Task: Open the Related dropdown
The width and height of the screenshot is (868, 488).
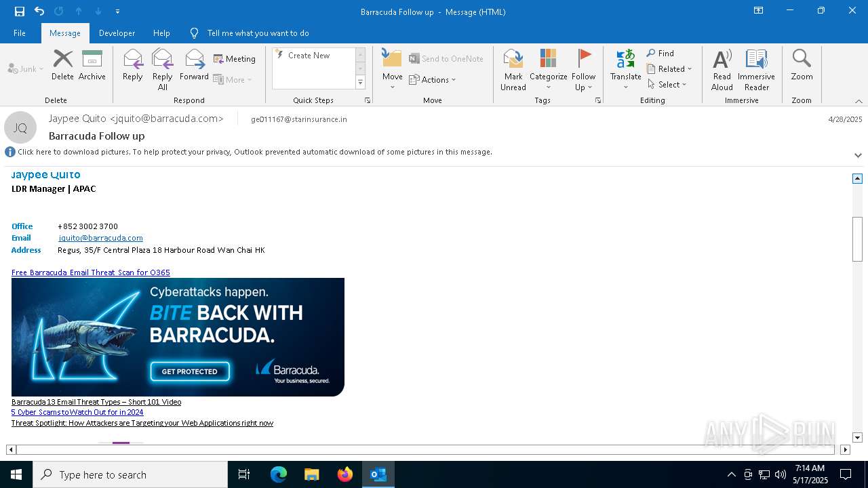Action: [x=669, y=68]
